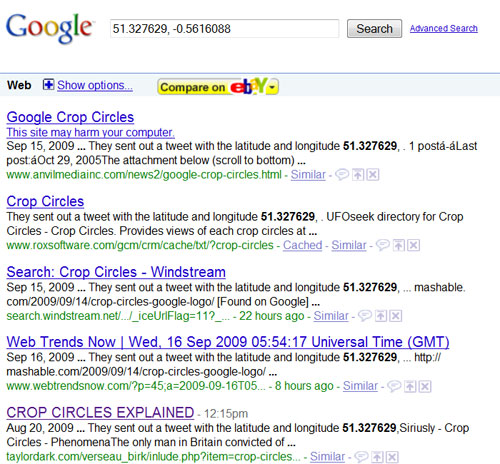The height and width of the screenshot is (464, 500).
Task: Click Similar for the webtrendsnow.com result
Action: [360, 386]
